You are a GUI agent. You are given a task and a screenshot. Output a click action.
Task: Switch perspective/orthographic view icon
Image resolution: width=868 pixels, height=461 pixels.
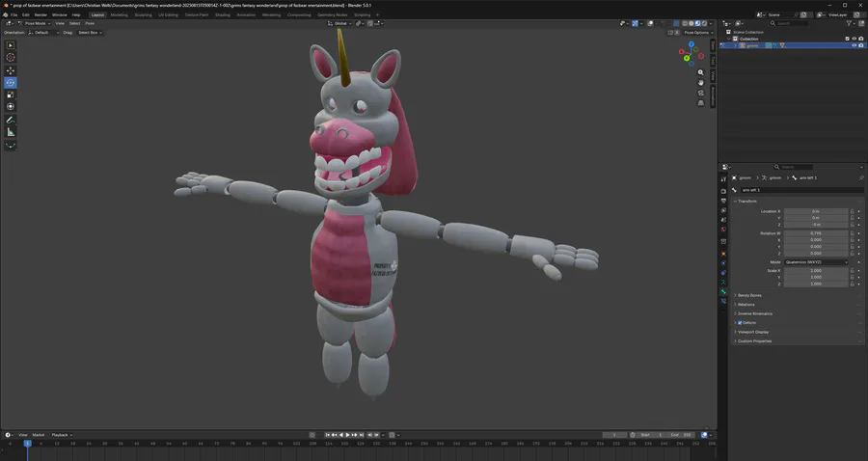tap(701, 103)
